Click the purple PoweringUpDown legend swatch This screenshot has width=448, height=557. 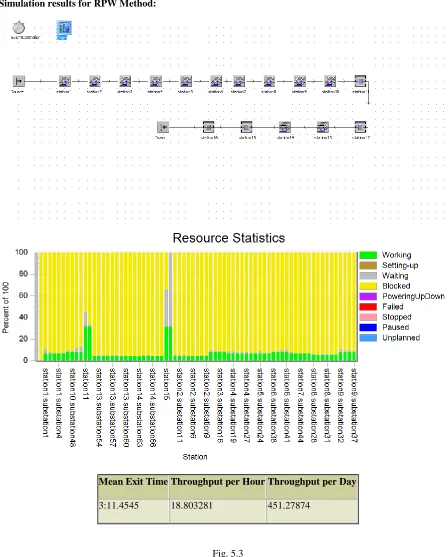(x=368, y=296)
